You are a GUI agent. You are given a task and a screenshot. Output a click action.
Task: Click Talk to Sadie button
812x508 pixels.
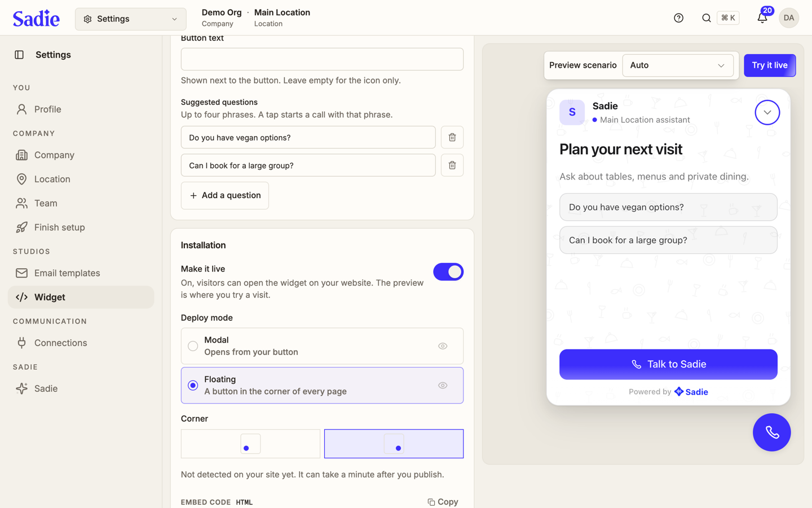[x=668, y=364]
